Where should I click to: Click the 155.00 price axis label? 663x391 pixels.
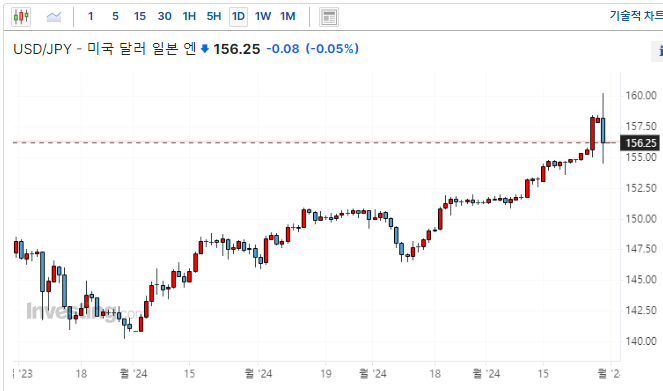tap(641, 157)
